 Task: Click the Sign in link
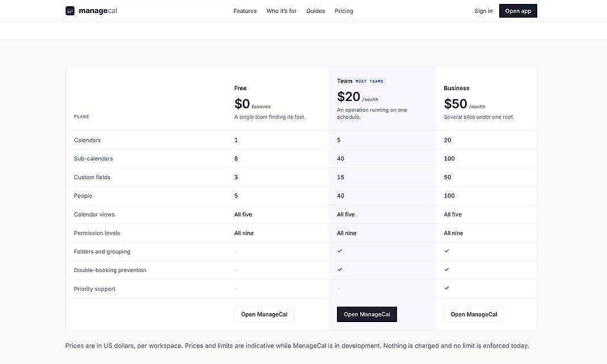[483, 11]
